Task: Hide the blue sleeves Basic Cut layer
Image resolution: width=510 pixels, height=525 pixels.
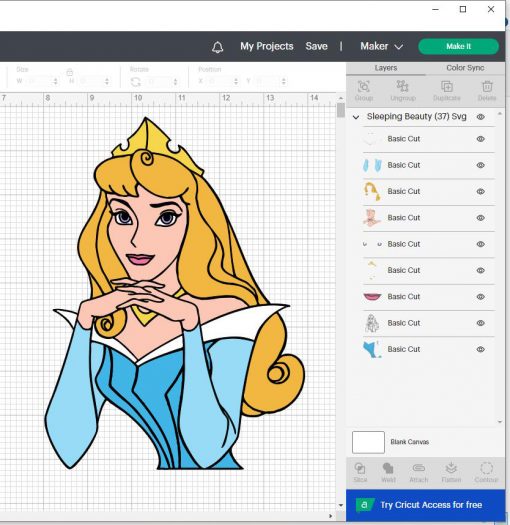Action: pyautogui.click(x=481, y=165)
